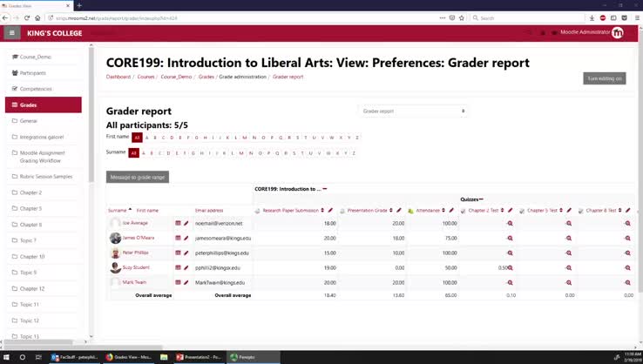The image size is (643, 364).
Task: Open Windows Start menu
Action: 6,357
